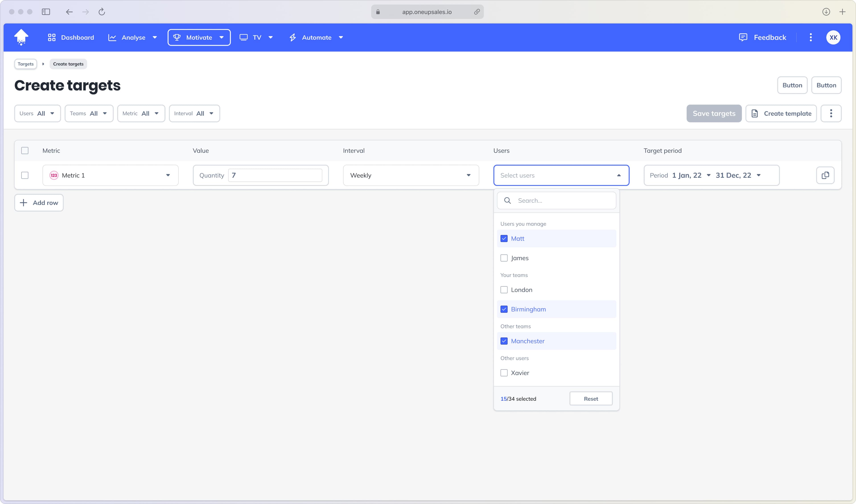Tick the Metric 1 row checkbox
This screenshot has height=504, width=856.
25,175
